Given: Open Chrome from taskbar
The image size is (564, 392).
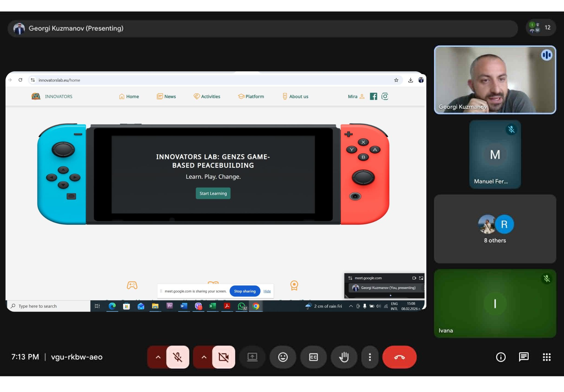Looking at the screenshot, I should (x=256, y=306).
